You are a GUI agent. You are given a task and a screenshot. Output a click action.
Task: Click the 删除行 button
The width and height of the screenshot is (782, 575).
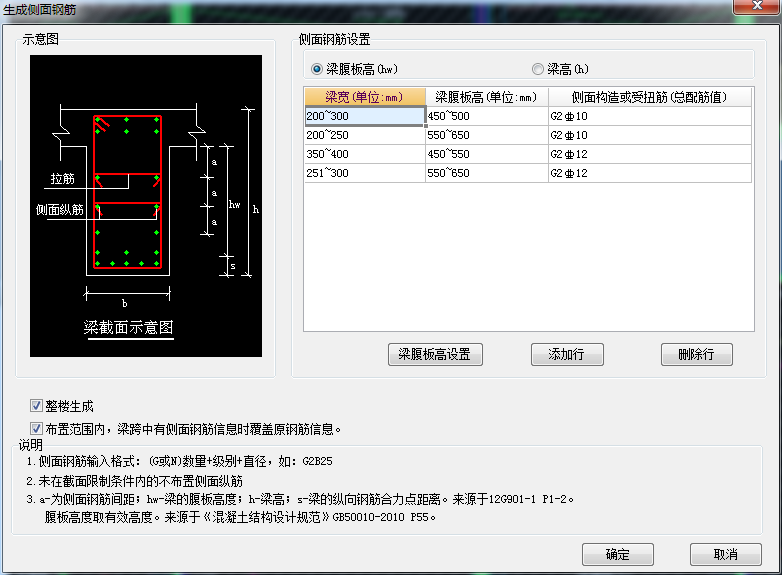[x=697, y=355]
